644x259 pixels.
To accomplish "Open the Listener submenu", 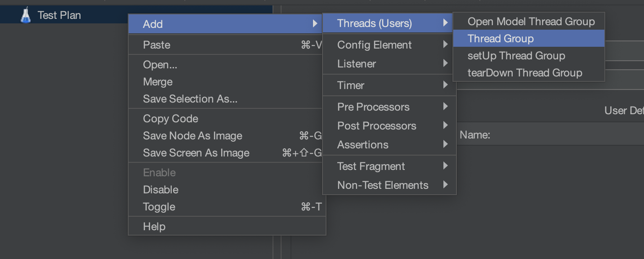I will tap(356, 64).
